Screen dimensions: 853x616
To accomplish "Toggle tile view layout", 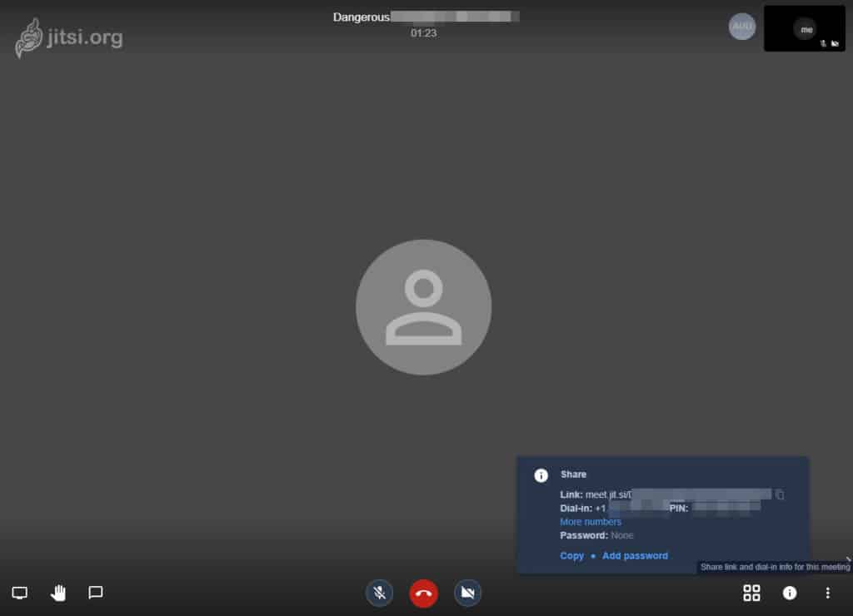I will click(751, 593).
